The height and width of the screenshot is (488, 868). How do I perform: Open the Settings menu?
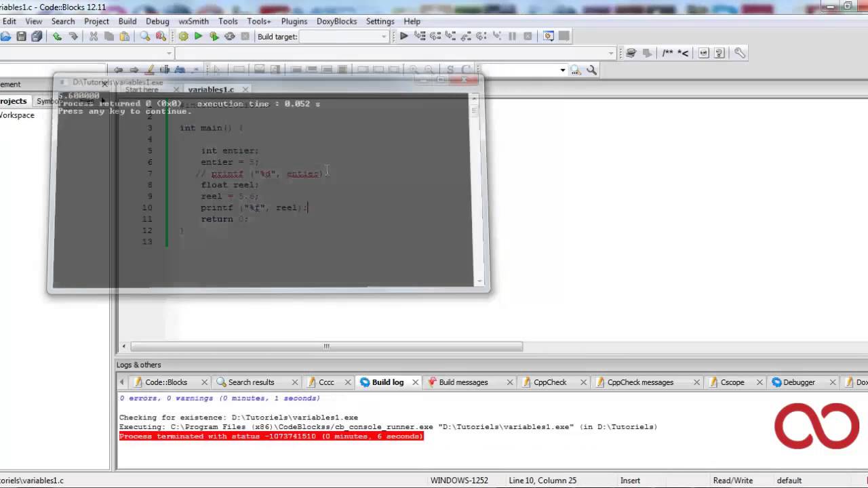[380, 21]
